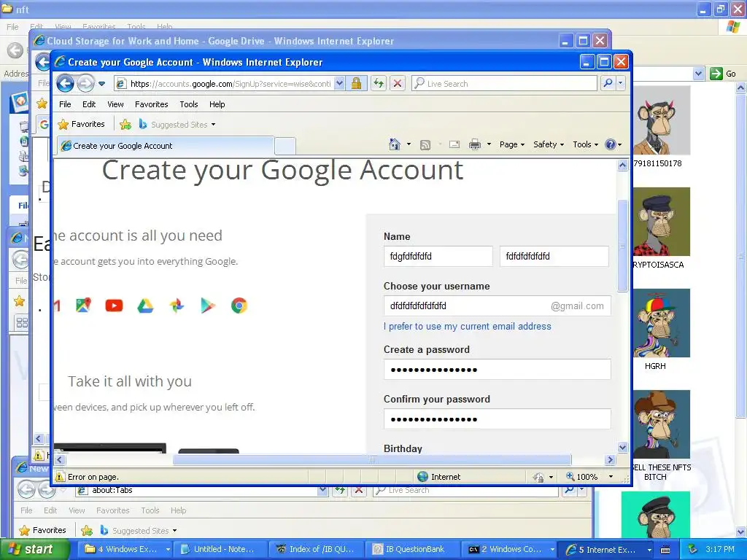Open the Help menu in front IE window
Image resolution: width=747 pixels, height=560 pixels.
pos(217,104)
